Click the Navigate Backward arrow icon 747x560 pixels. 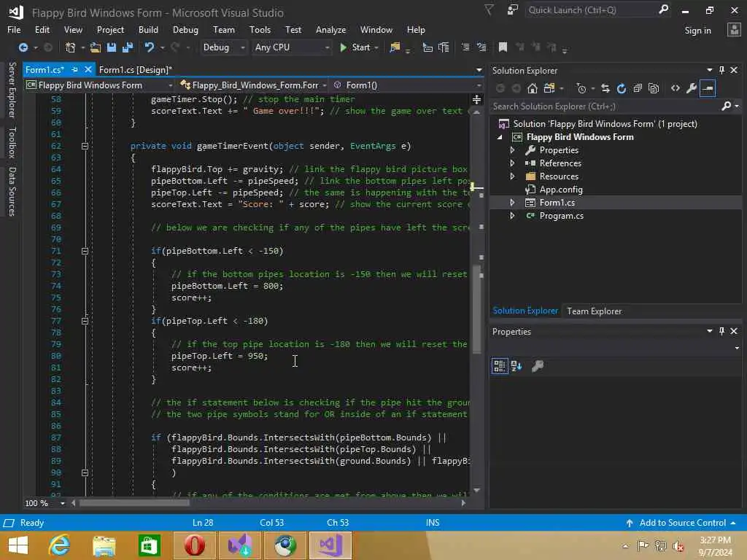(23, 47)
